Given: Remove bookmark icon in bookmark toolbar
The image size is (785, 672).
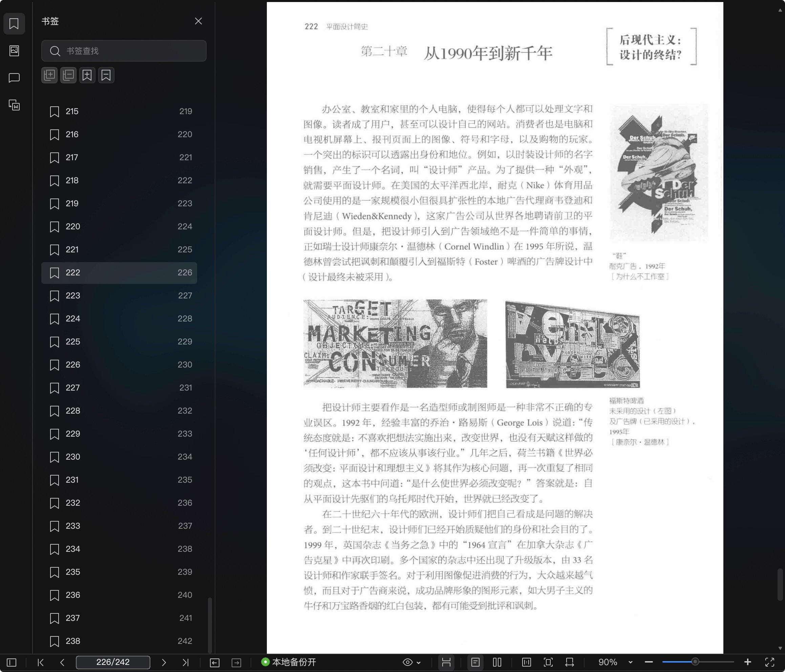Looking at the screenshot, I should click(106, 75).
